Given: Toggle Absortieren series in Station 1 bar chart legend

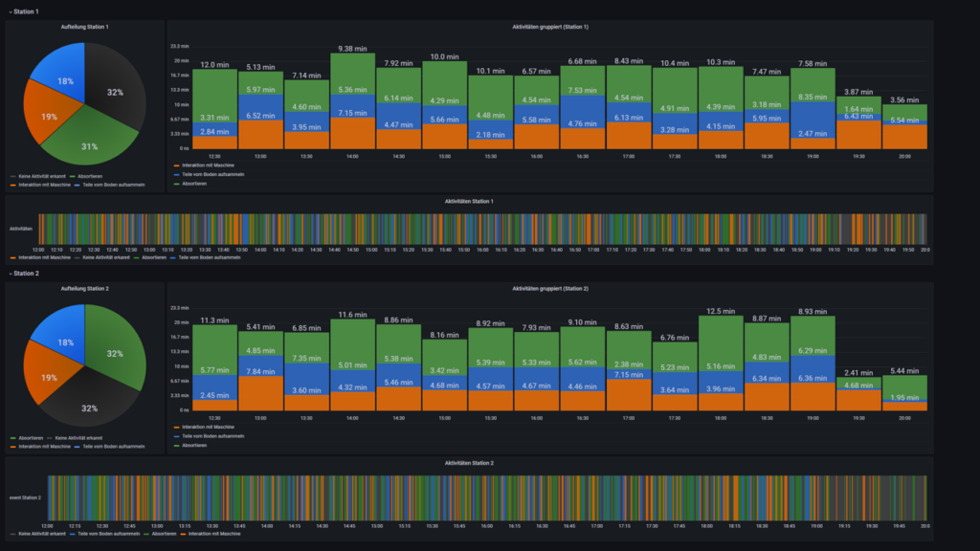Looking at the screenshot, I should point(194,182).
